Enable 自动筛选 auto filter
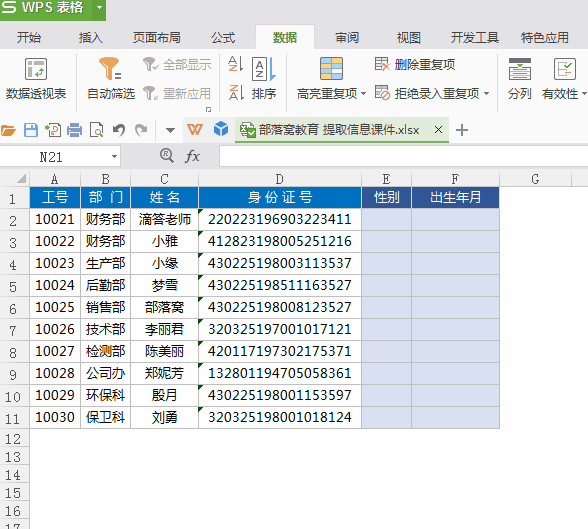This screenshot has height=529, width=588. click(x=111, y=79)
